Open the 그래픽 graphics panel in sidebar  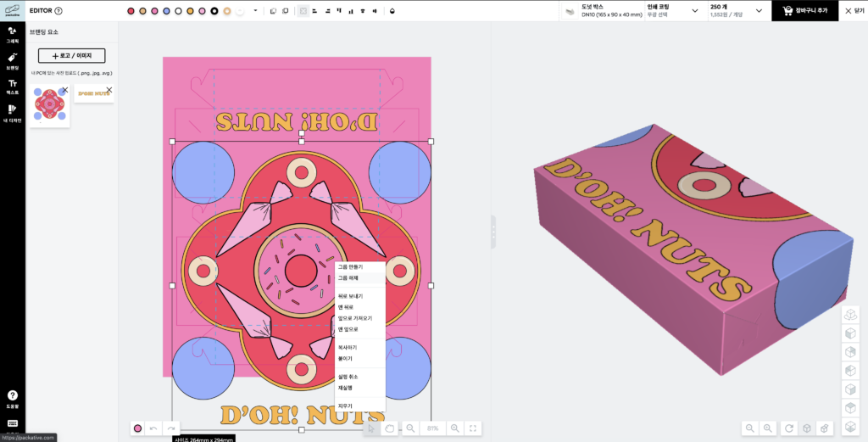click(x=12, y=34)
